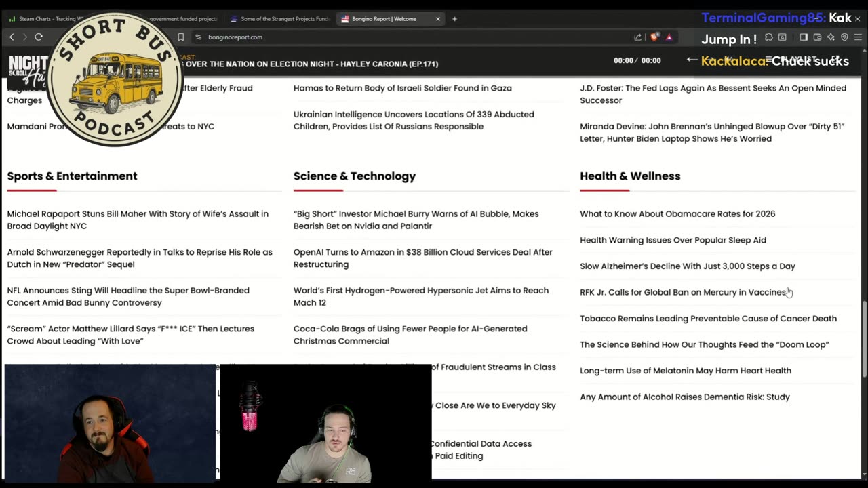
Task: Read Health Warning Issues Over Popular Sleep Aid
Action: click(x=673, y=240)
